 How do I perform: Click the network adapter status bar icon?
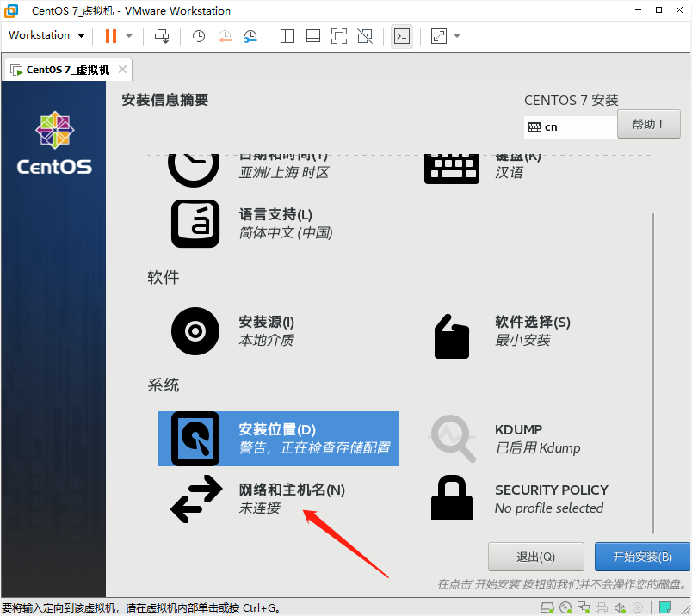(x=584, y=607)
